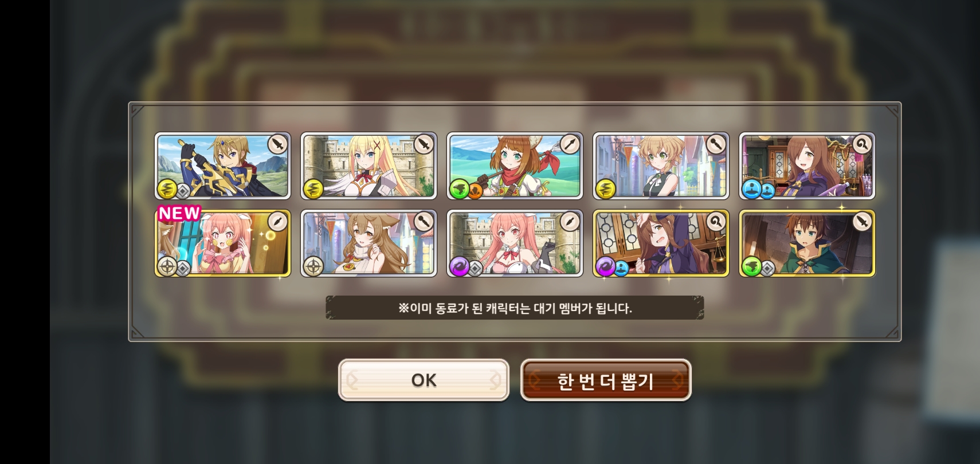The image size is (980, 464).
Task: Select the blonde knight in blue armor card
Action: tap(222, 166)
